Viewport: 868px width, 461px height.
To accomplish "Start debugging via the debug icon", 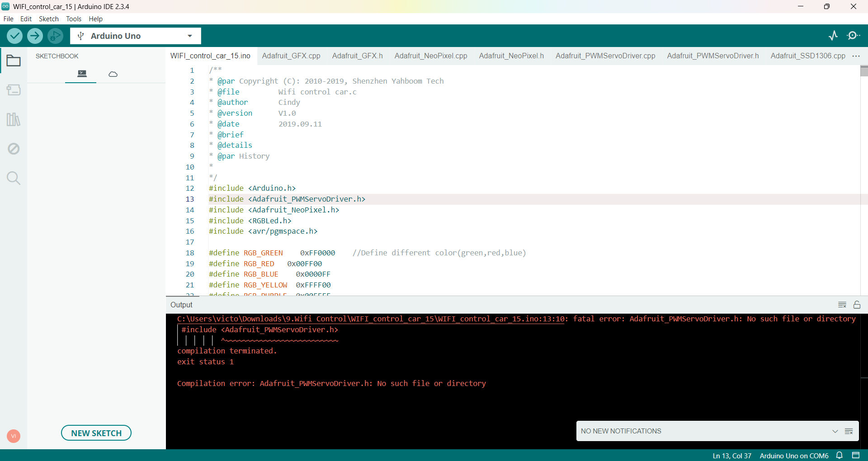I will click(55, 36).
